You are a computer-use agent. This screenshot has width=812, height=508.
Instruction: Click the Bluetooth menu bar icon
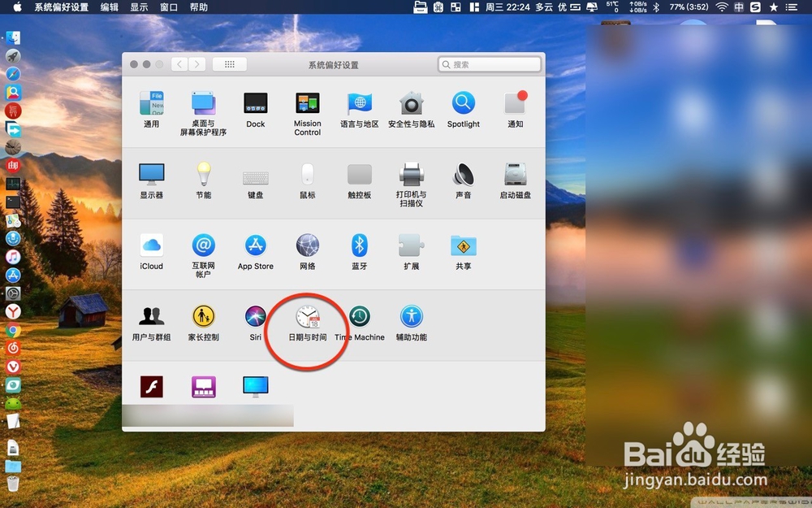click(654, 7)
